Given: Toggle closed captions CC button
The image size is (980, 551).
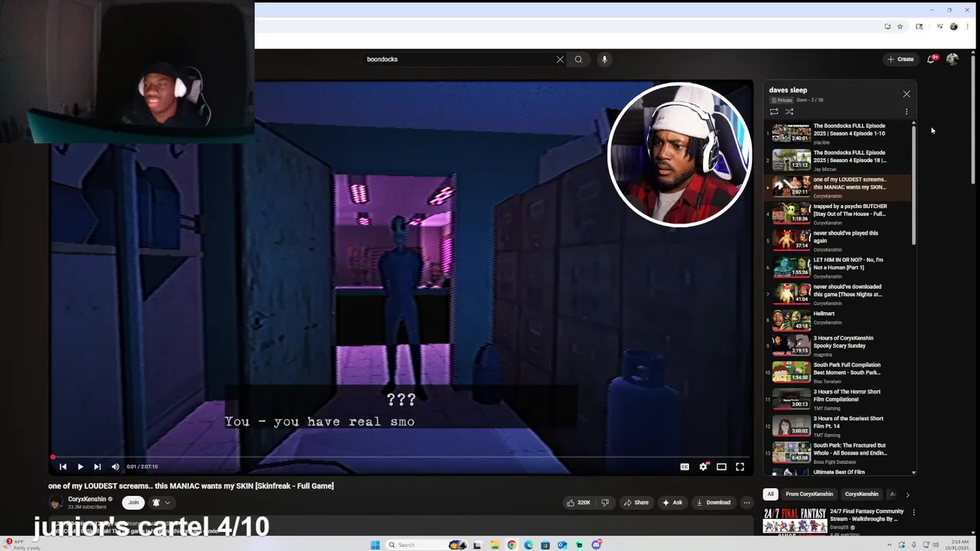Looking at the screenshot, I should pos(684,467).
